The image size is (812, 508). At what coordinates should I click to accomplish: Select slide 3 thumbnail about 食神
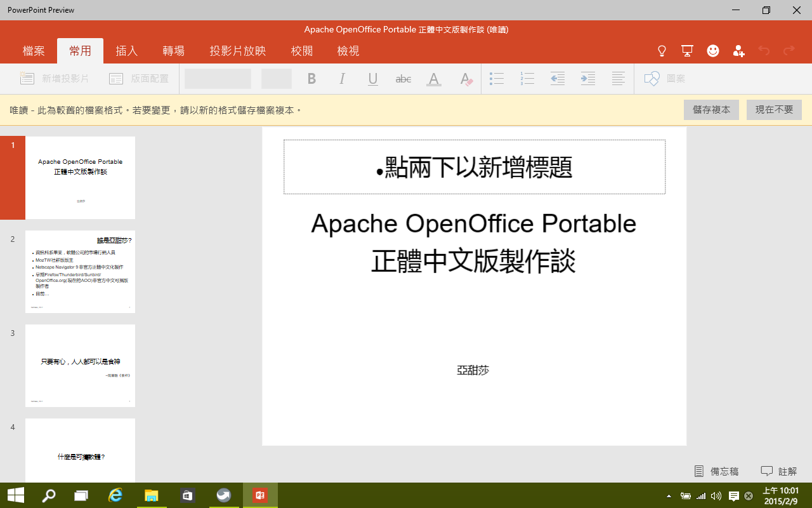80,366
